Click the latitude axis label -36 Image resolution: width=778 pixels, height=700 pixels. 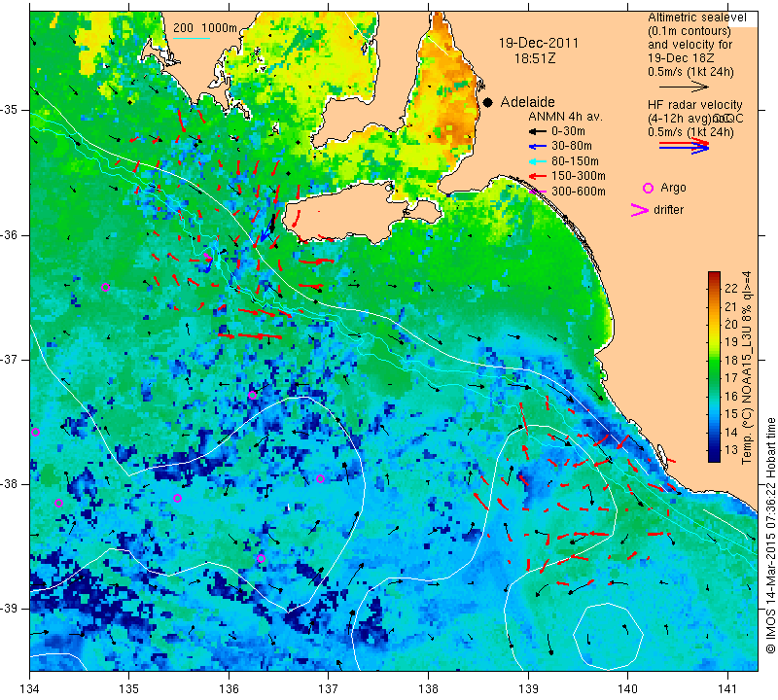(9, 234)
